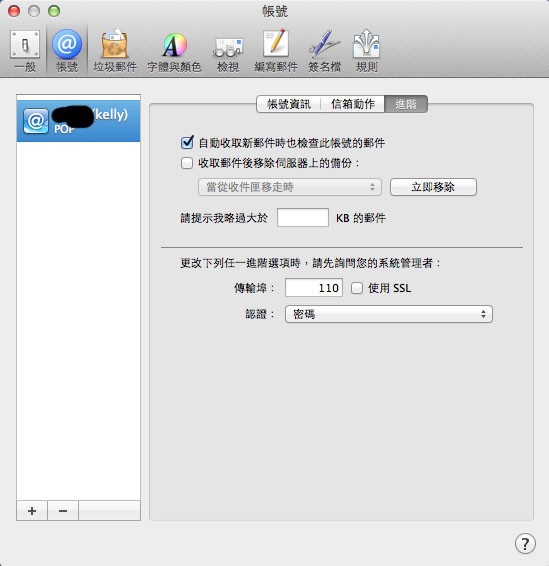Open the 規則 rules pane
This screenshot has height=566, width=549.
366,51
